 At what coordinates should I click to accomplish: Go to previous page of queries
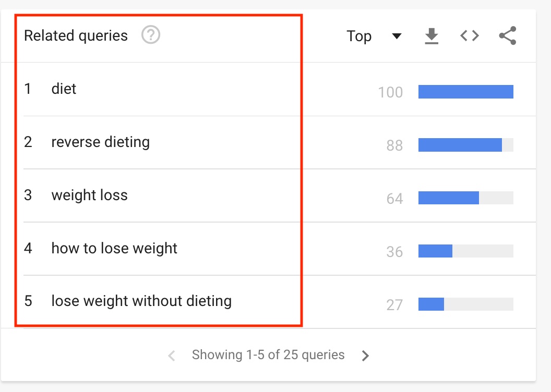(x=171, y=356)
